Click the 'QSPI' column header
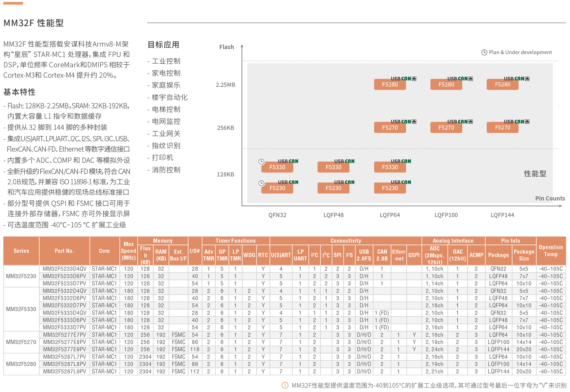570x392 pixels. [414, 255]
